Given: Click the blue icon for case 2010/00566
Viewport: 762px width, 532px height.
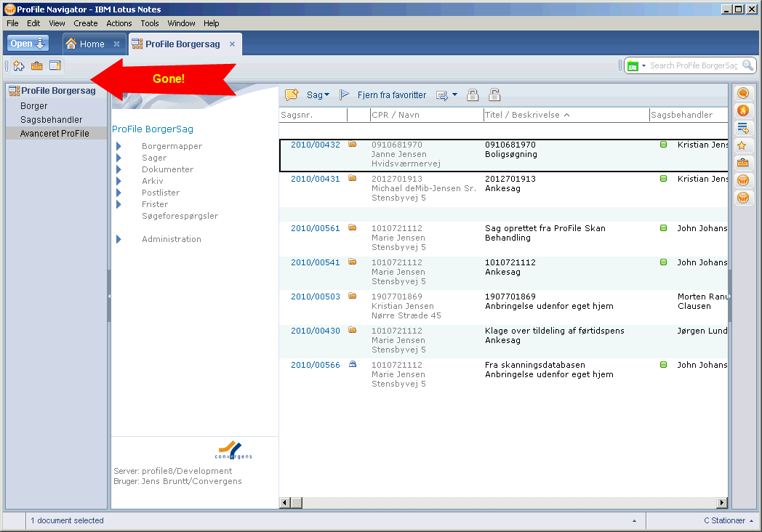Looking at the screenshot, I should pos(353,364).
